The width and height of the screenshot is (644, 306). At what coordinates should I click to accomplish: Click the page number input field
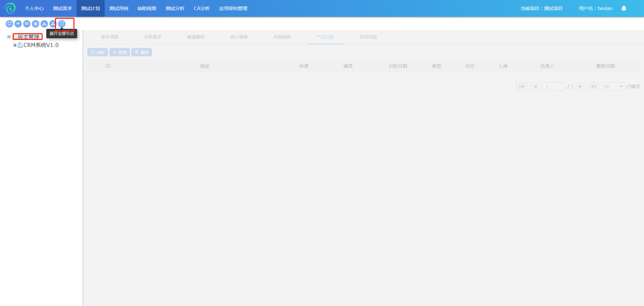pos(553,87)
